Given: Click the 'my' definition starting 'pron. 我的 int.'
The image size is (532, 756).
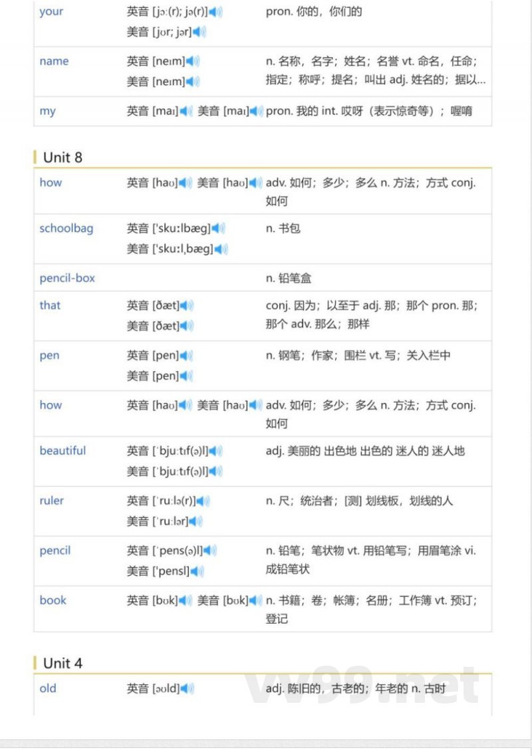Looking at the screenshot, I should (x=369, y=112).
